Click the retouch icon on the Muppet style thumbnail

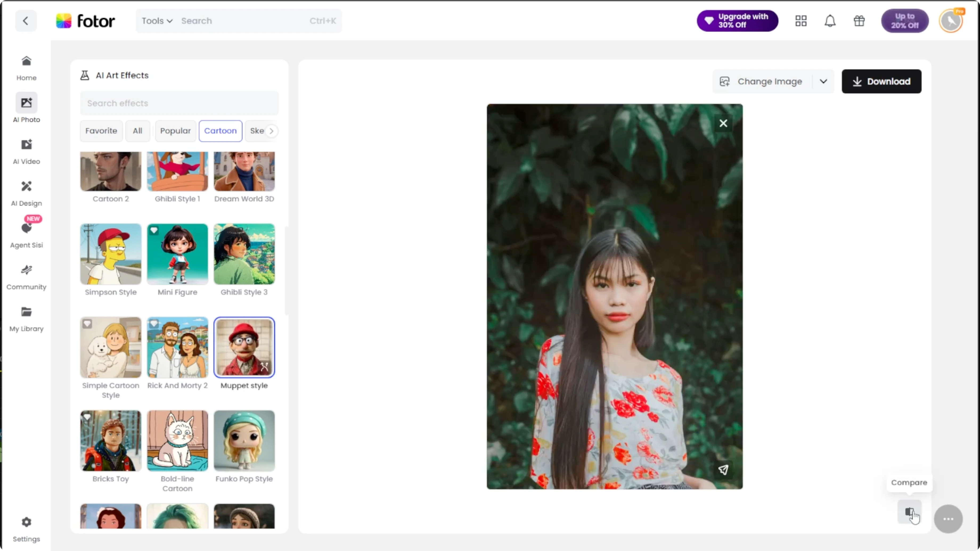click(264, 367)
